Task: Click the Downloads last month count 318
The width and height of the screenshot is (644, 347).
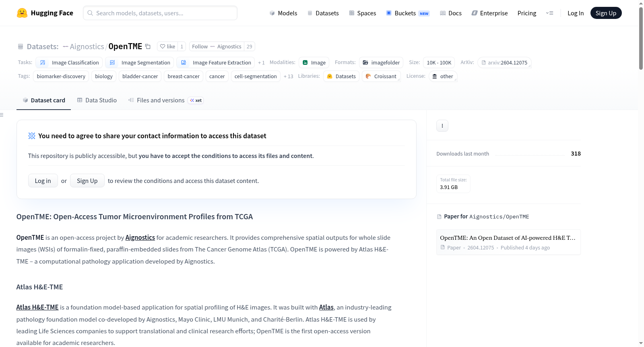Action: pyautogui.click(x=576, y=154)
